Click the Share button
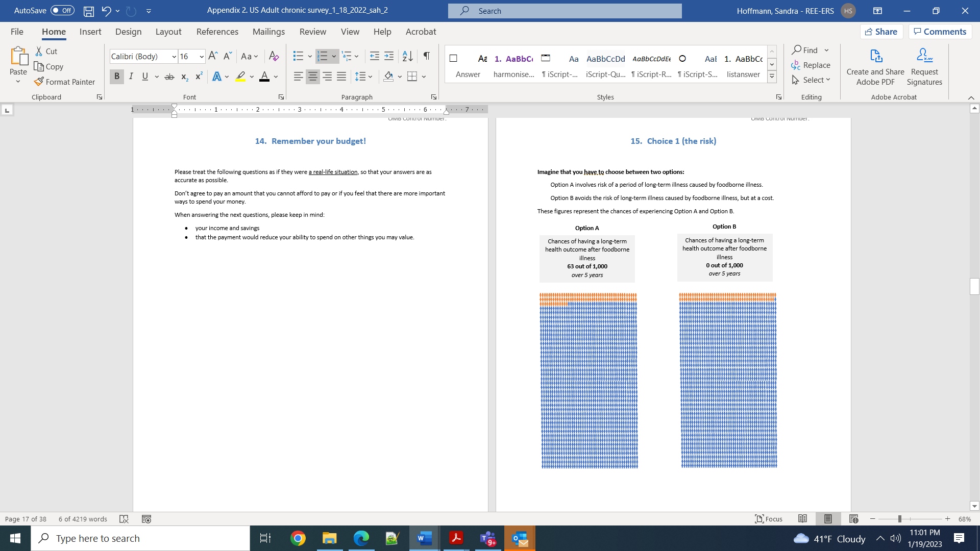 pyautogui.click(x=881, y=32)
